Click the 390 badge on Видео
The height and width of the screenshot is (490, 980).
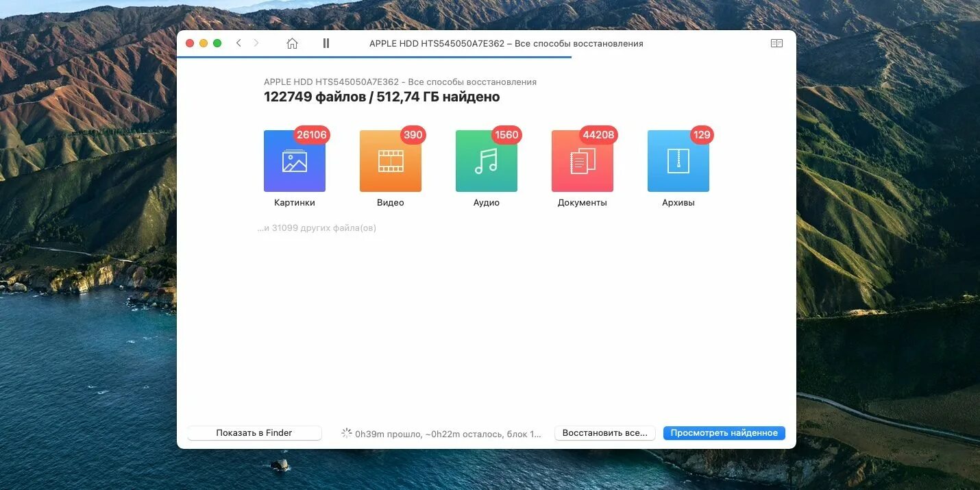point(413,135)
